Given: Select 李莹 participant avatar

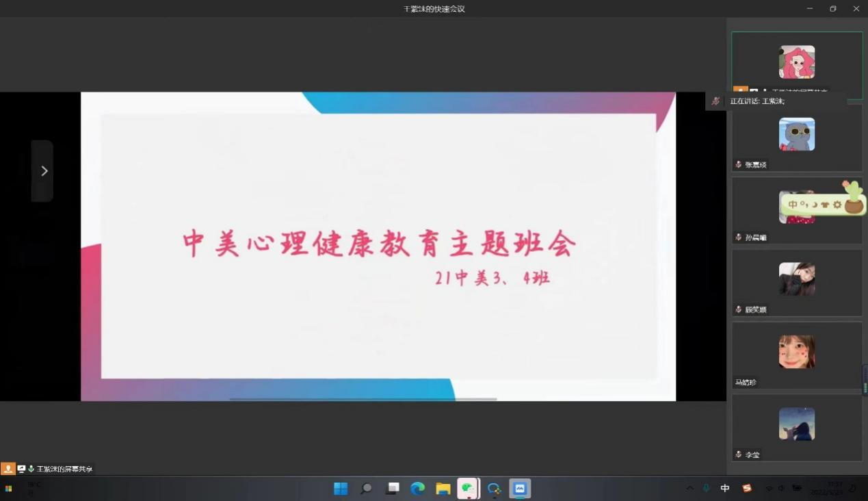Looking at the screenshot, I should [x=797, y=424].
